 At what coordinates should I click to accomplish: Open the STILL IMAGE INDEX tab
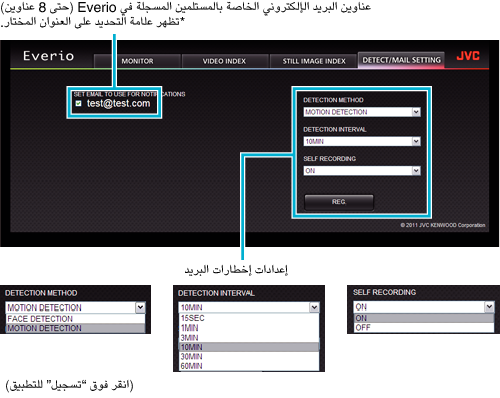314,61
